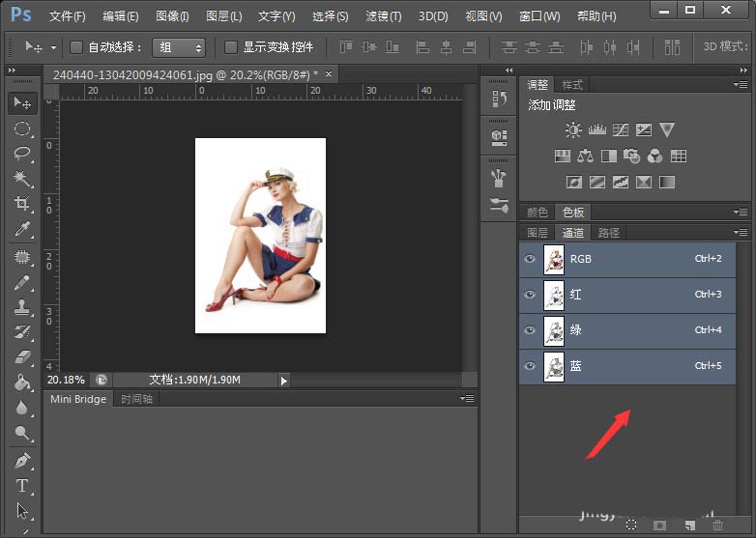Open the Image menu

tap(172, 16)
